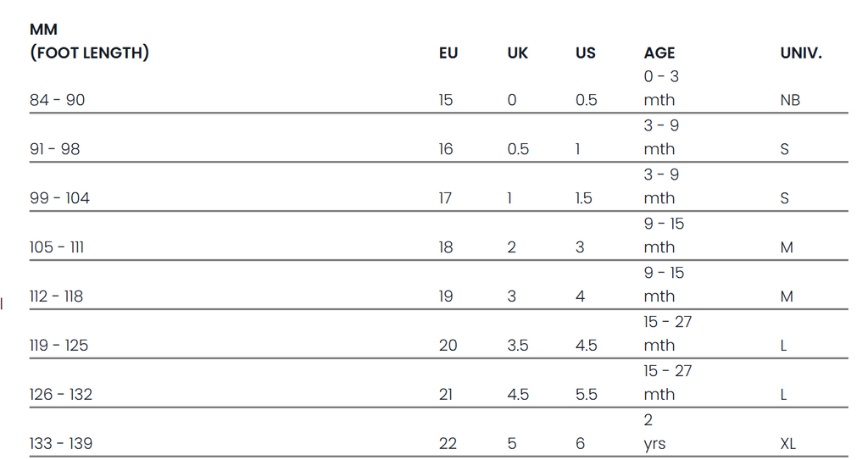Click the MM (FOOT LENGTH) header
868x460 pixels.
(89, 42)
